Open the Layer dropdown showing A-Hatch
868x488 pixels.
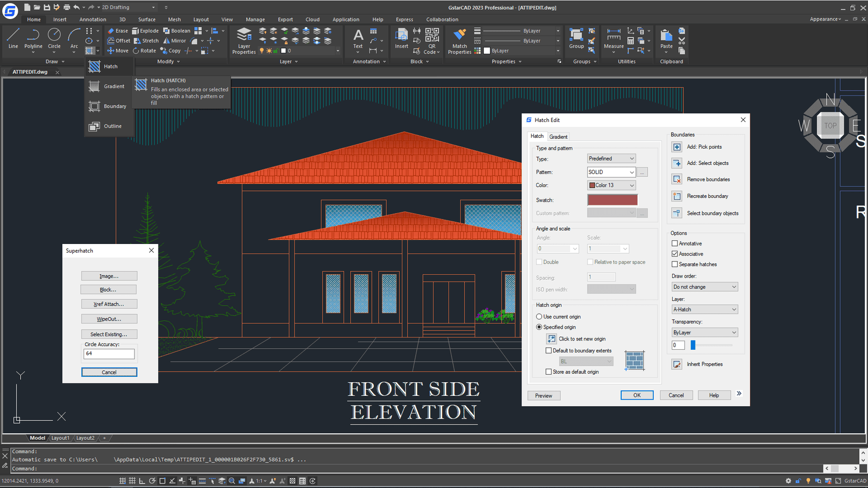click(704, 309)
